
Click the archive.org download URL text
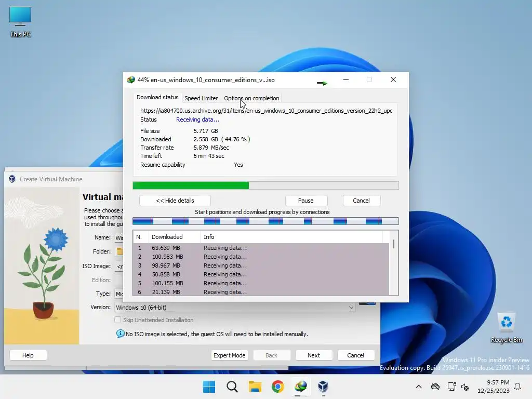tap(266, 111)
